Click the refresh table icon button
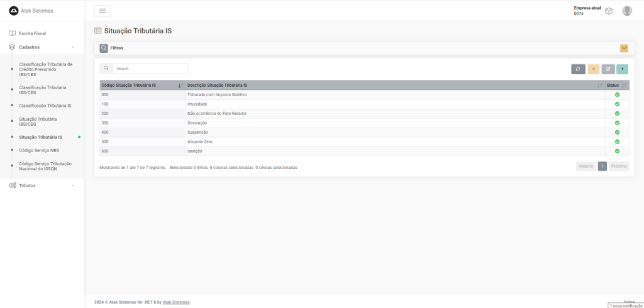The image size is (644, 308). (x=578, y=69)
